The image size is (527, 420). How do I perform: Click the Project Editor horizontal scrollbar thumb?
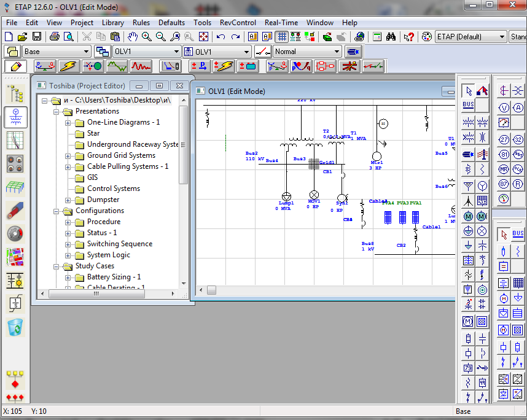(97, 294)
